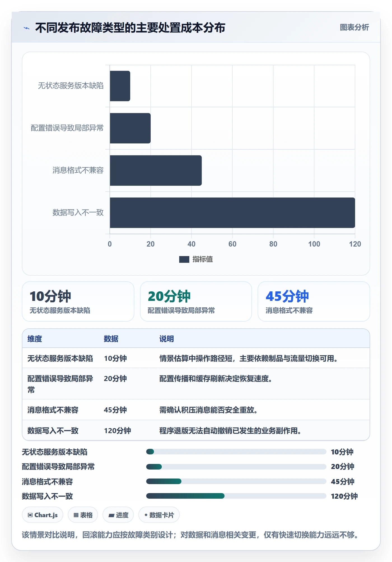Toggle the 指标值 legend color swatch
This screenshot has width=392, height=562.
(x=184, y=259)
